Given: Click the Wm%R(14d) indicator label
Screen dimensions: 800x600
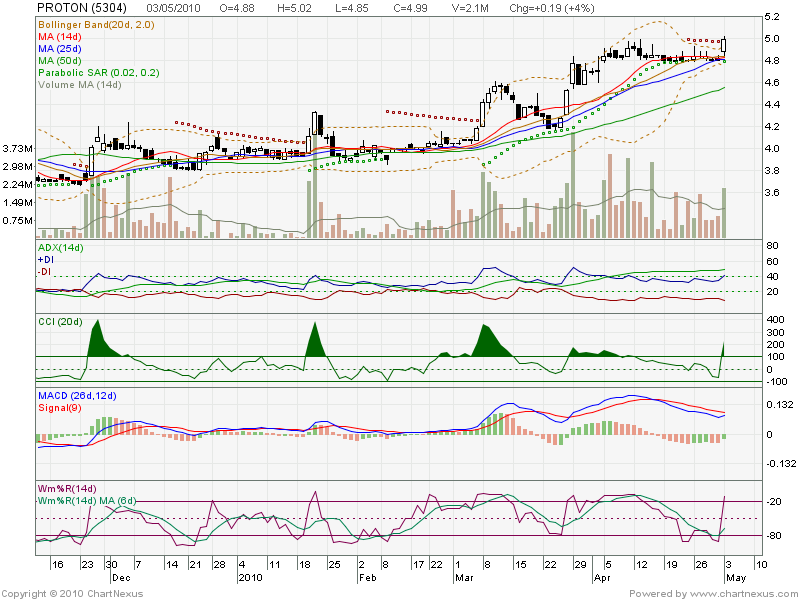Looking at the screenshot, I should pos(67,489).
